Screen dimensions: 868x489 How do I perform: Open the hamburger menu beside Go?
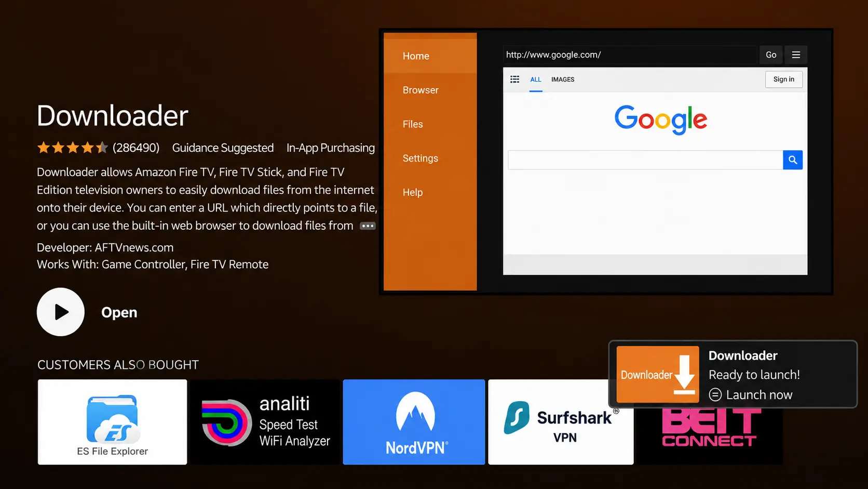[x=796, y=55]
